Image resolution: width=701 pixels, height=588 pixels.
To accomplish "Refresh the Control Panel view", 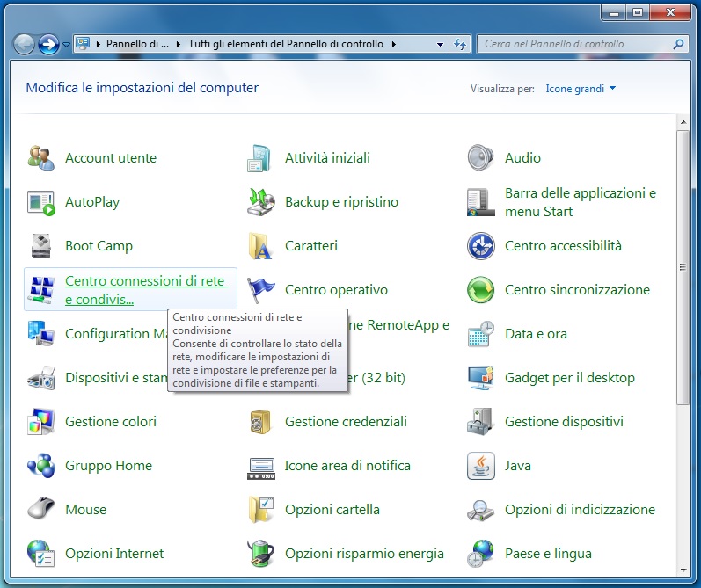I will (460, 44).
